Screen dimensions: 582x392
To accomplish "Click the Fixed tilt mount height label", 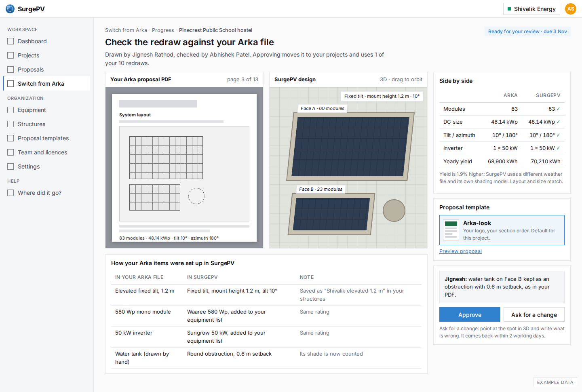I will coord(382,96).
